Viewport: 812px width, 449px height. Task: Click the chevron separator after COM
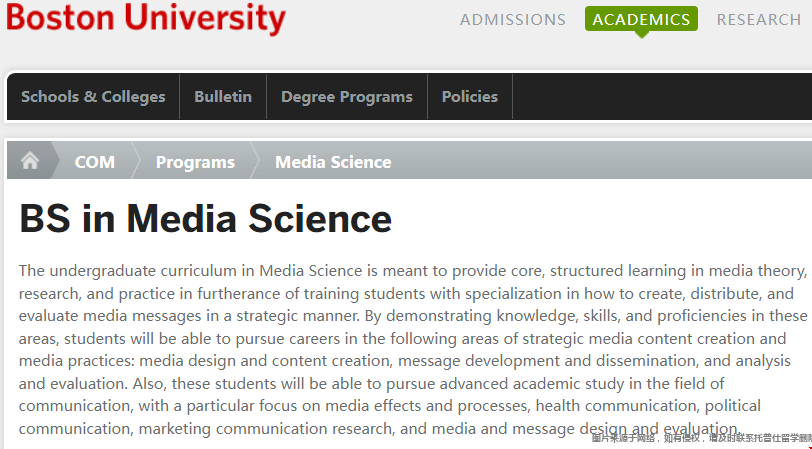(135, 161)
